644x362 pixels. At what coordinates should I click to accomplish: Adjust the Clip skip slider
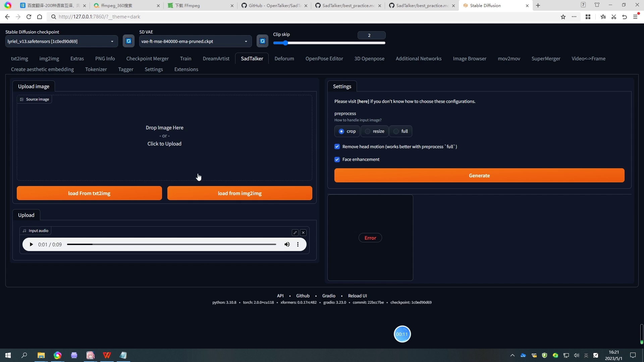(329, 43)
